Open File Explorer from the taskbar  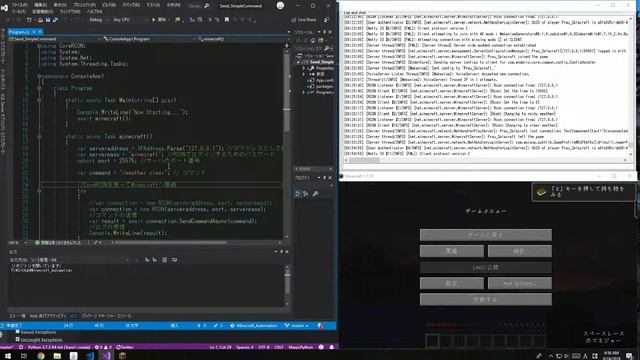point(57,356)
